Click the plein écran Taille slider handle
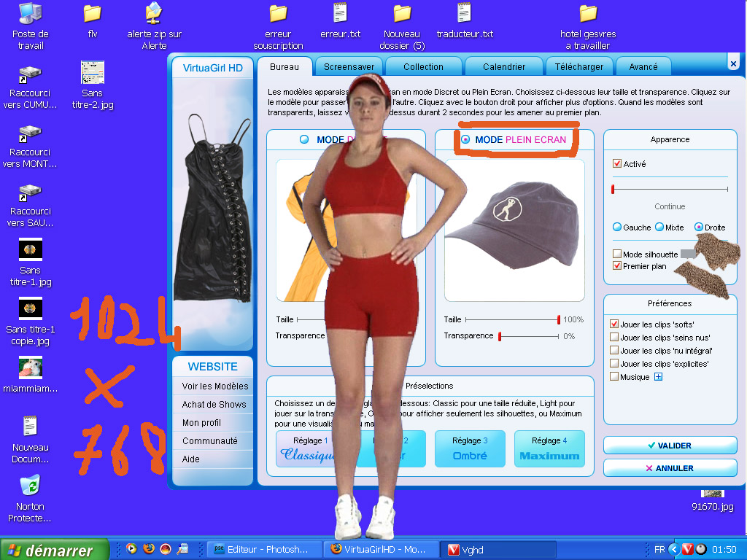 coord(558,319)
